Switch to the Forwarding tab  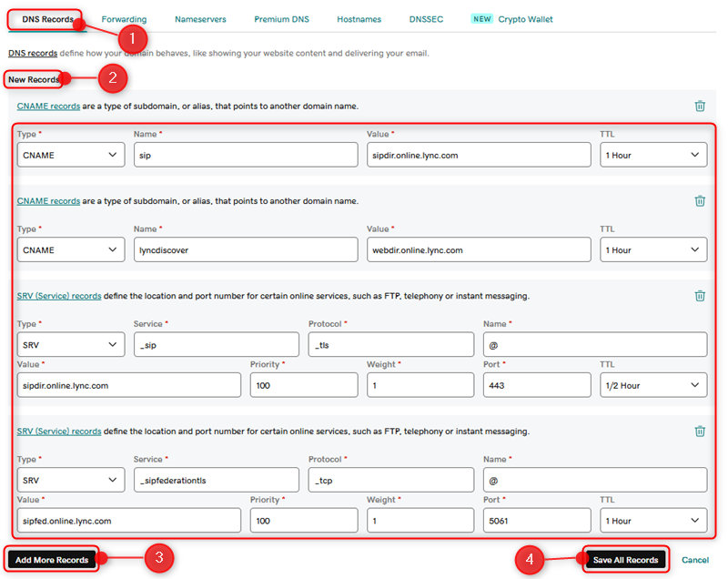124,19
